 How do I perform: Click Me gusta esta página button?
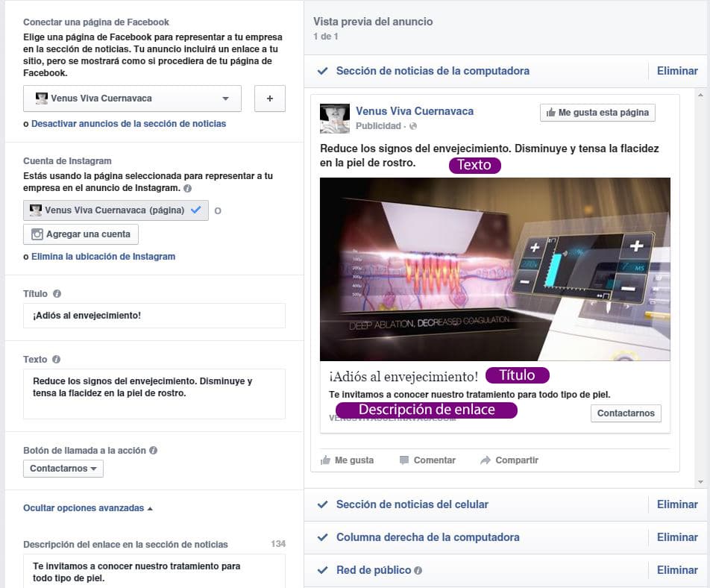click(597, 113)
